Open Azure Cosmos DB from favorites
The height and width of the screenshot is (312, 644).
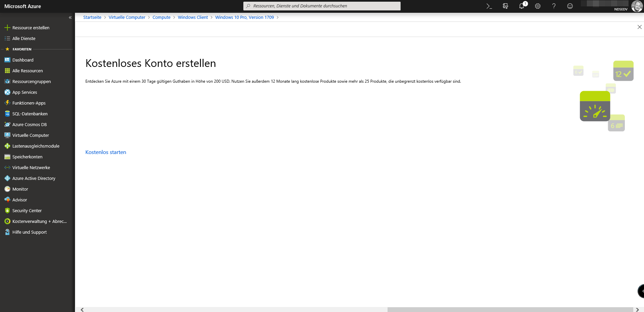point(29,124)
